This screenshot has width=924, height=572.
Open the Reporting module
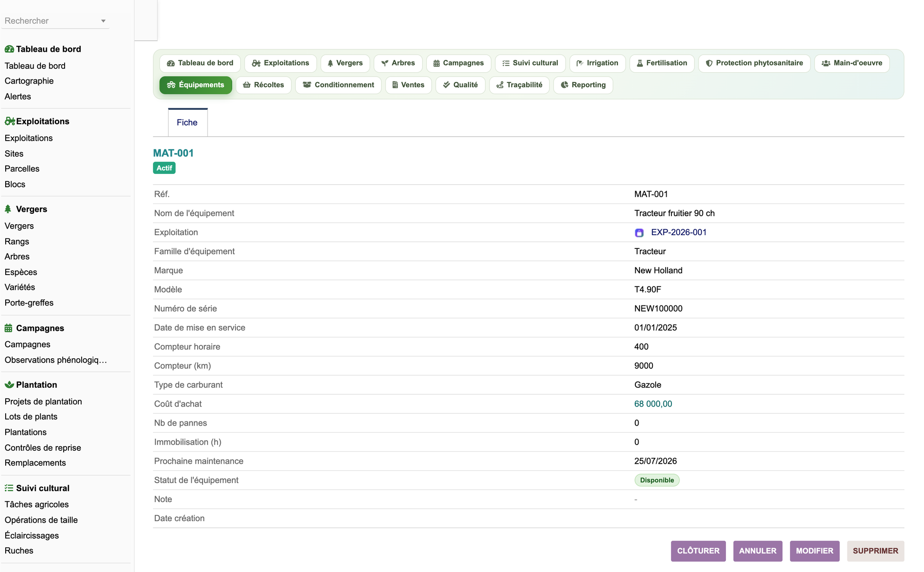[x=583, y=85]
